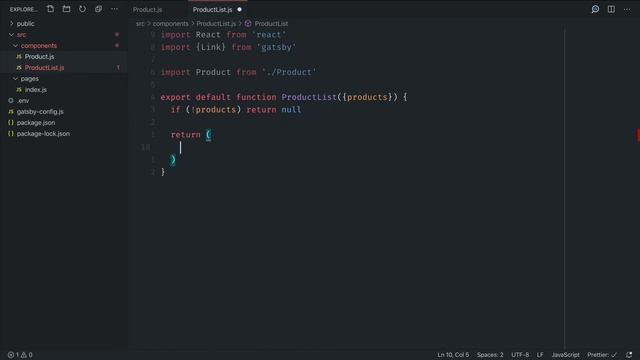This screenshot has height=360, width=640.
Task: Change end-of-line sequence LF
Action: coord(540,355)
